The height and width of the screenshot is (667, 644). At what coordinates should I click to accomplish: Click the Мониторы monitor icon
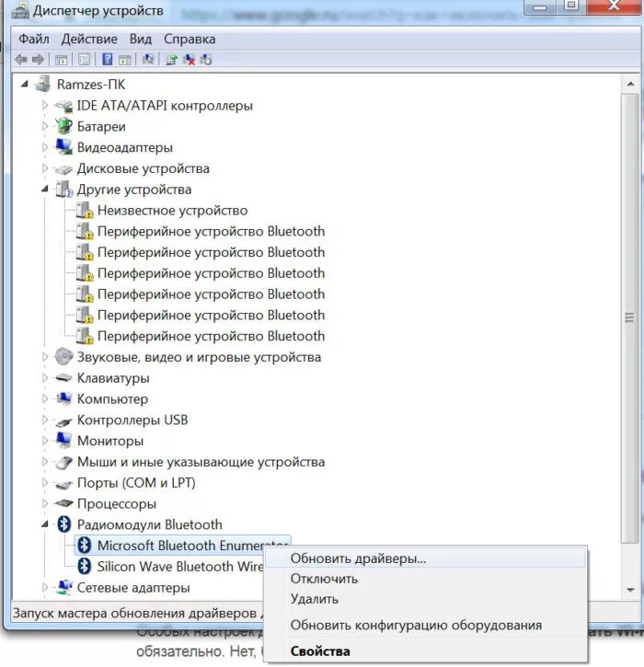click(63, 441)
